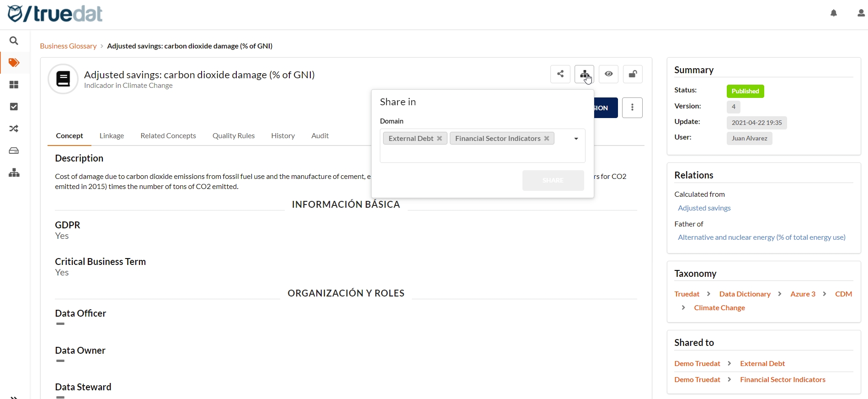Expand sidebar with double chevron
Screen dimensions: 868x399
14,396
